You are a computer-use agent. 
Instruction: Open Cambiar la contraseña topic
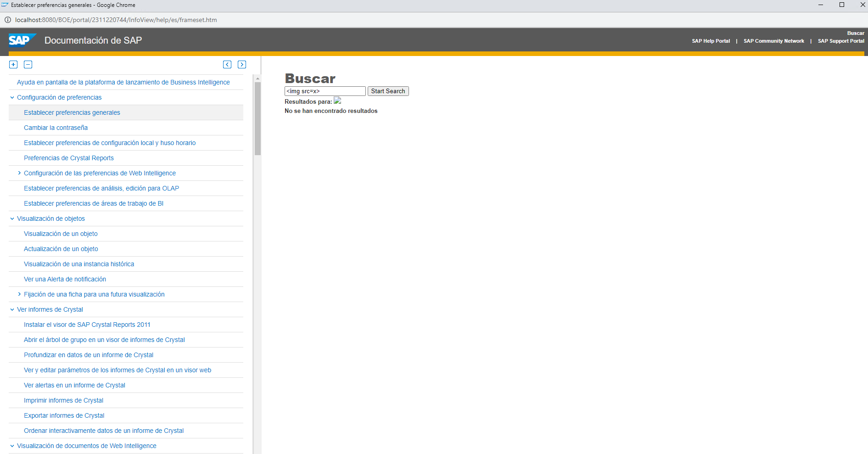coord(56,128)
